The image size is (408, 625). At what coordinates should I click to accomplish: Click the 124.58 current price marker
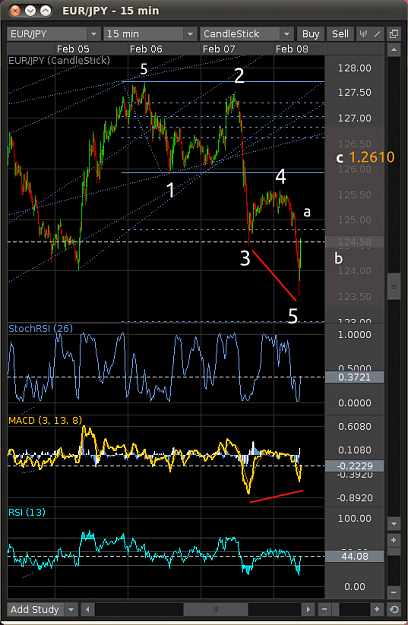click(x=355, y=242)
